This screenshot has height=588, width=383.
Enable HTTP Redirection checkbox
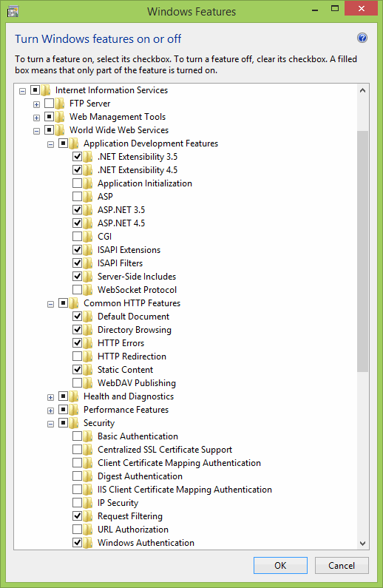click(x=77, y=356)
